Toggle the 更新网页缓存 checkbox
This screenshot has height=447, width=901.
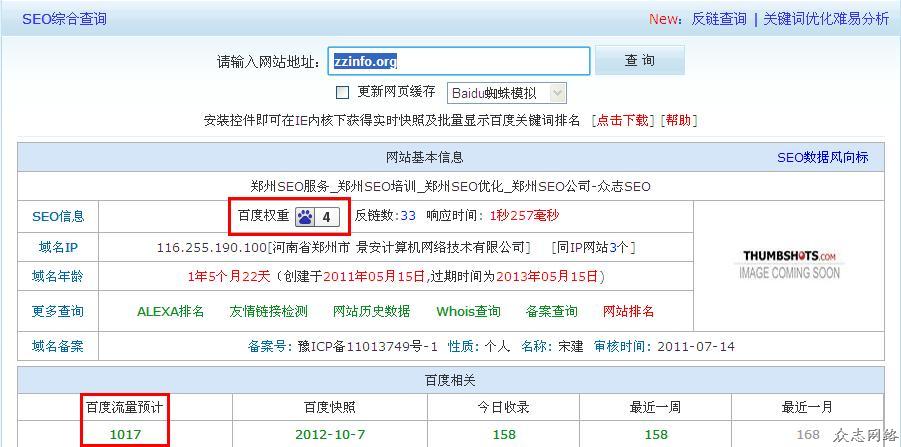click(x=342, y=93)
